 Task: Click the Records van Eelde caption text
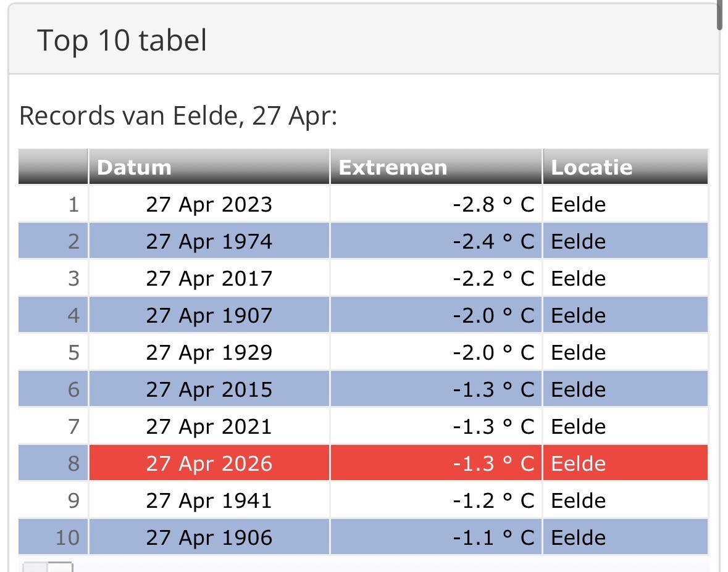click(x=178, y=116)
